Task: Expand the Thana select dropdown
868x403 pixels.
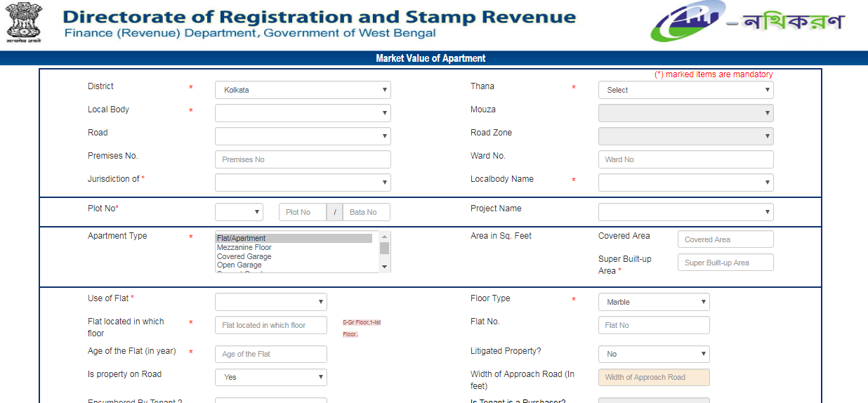Action: [x=685, y=90]
